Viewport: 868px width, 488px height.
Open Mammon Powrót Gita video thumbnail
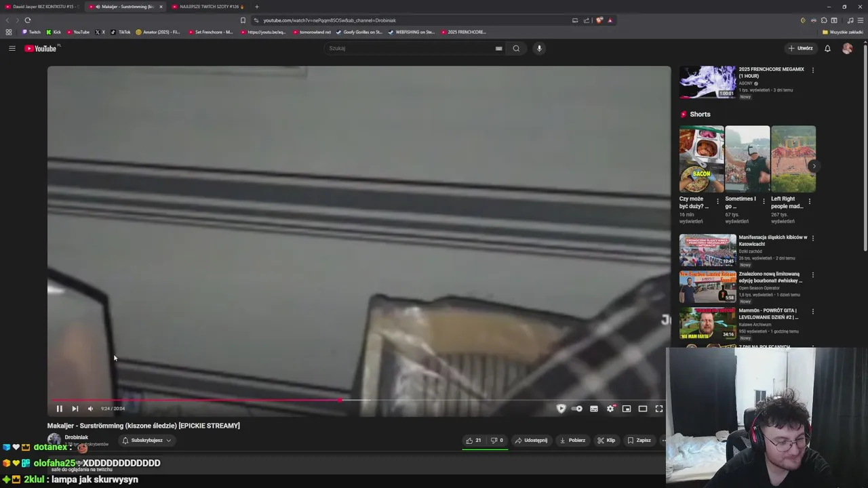tap(707, 323)
